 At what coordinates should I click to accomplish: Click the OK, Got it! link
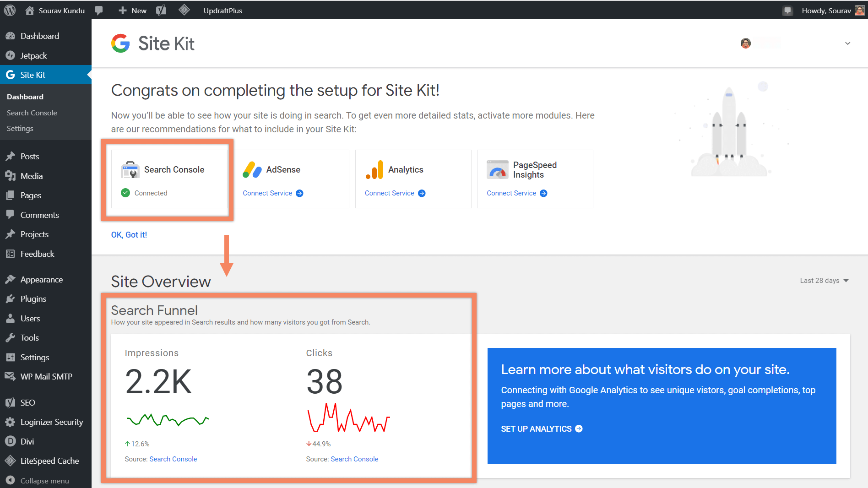pyautogui.click(x=129, y=235)
